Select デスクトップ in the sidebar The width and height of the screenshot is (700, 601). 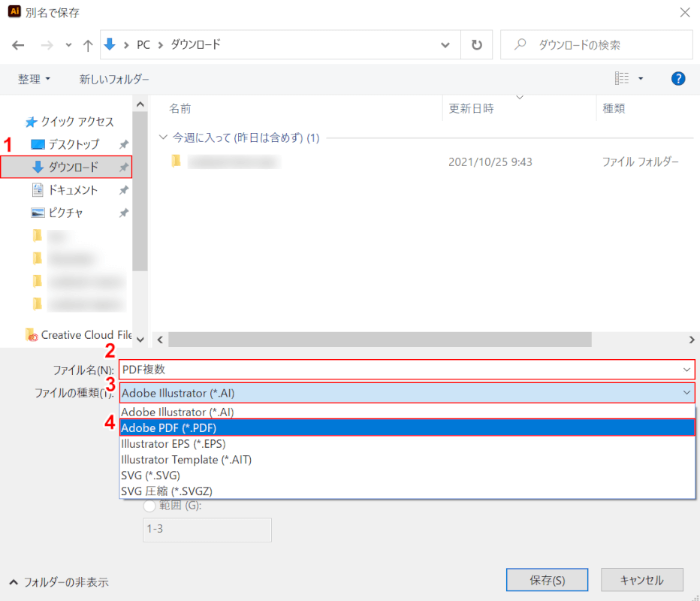pyautogui.click(x=65, y=144)
